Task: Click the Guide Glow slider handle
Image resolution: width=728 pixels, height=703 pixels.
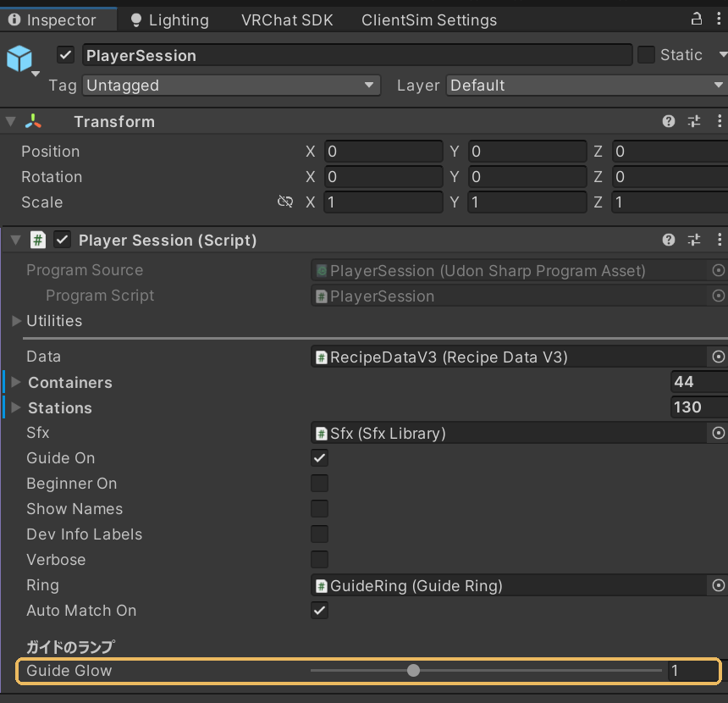Action: pos(413,670)
